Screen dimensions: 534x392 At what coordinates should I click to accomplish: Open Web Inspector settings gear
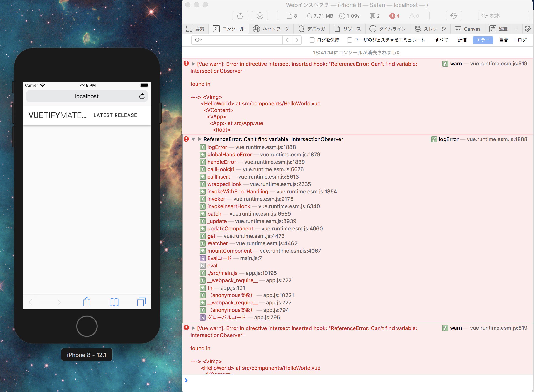[528, 29]
